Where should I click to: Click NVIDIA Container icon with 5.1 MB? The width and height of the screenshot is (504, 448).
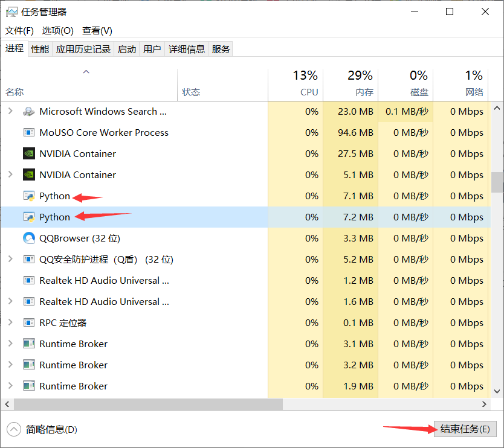point(29,174)
